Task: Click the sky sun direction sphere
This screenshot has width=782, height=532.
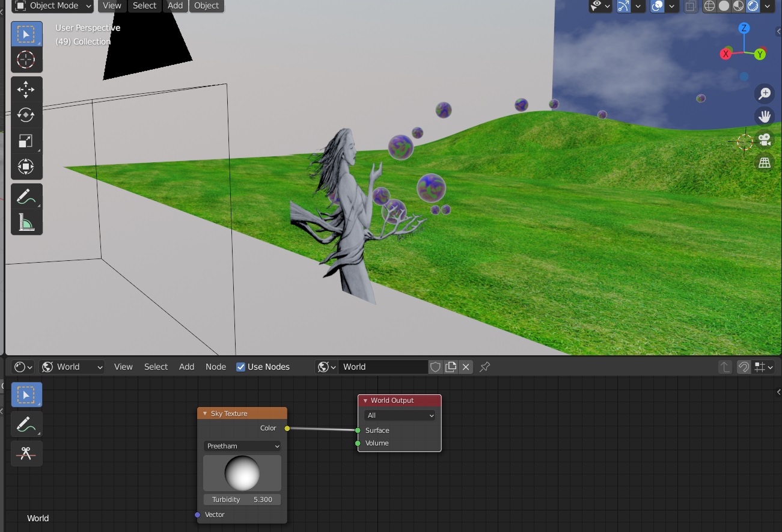Action: 242,473
